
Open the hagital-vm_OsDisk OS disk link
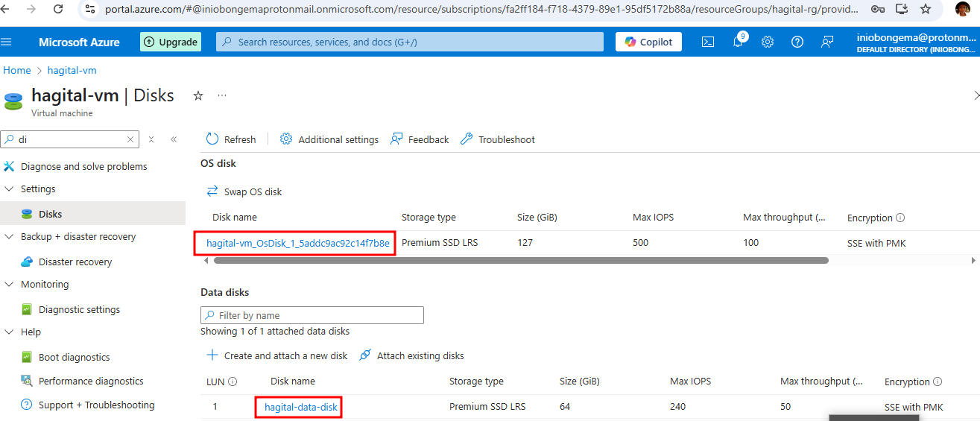(297, 243)
